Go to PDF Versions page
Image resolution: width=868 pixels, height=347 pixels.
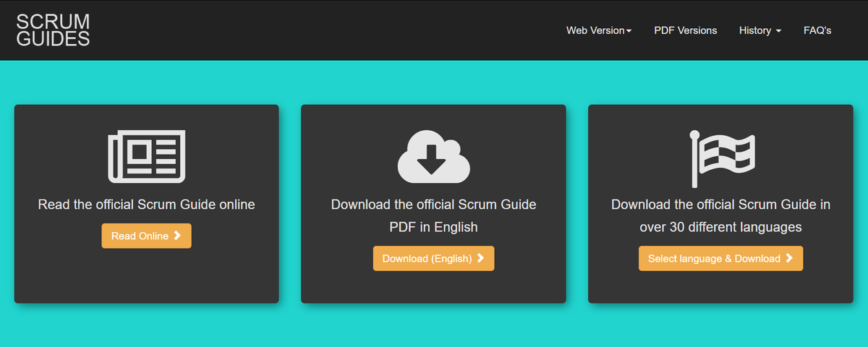686,30
